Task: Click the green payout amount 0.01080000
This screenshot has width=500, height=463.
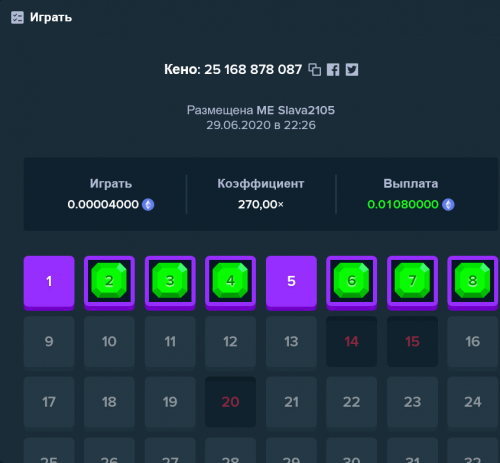Action: point(403,204)
